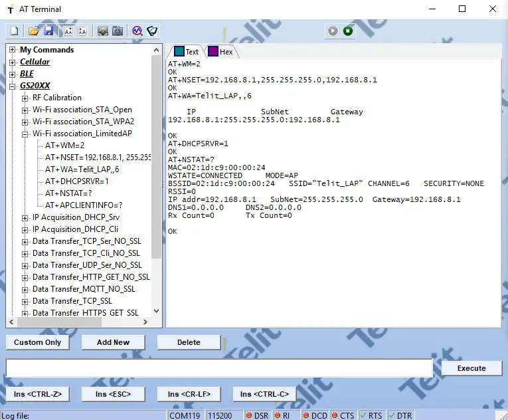Click the Delete button
The image size is (508, 420).
click(x=189, y=342)
